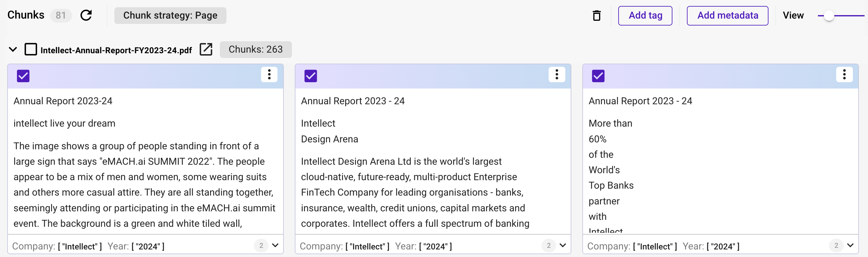Open three-dot menu on third chunk card

point(844,74)
